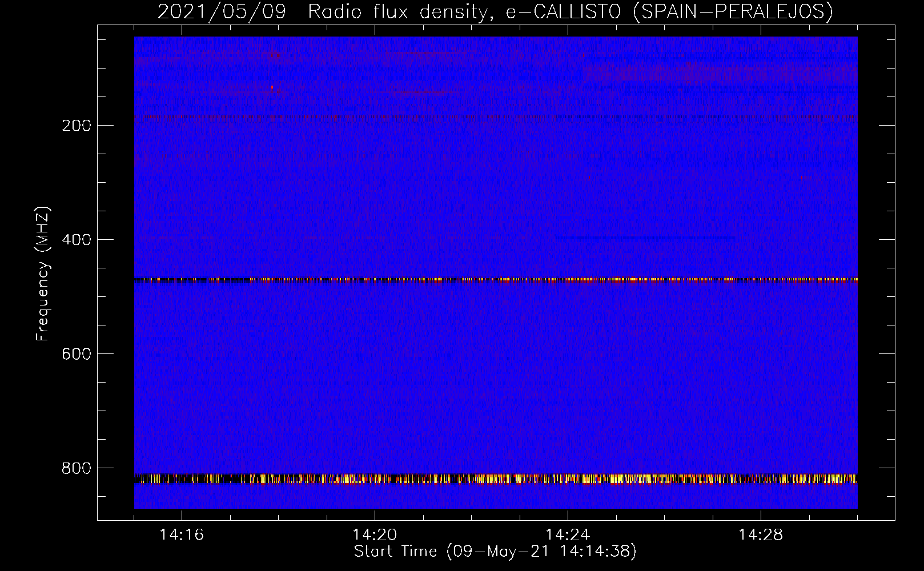
Task: Click the '800' frequency tick label
Action: 76,468
